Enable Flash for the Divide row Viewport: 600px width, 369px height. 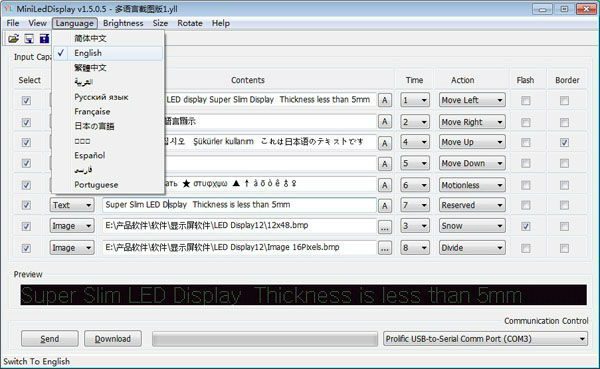[x=526, y=248]
